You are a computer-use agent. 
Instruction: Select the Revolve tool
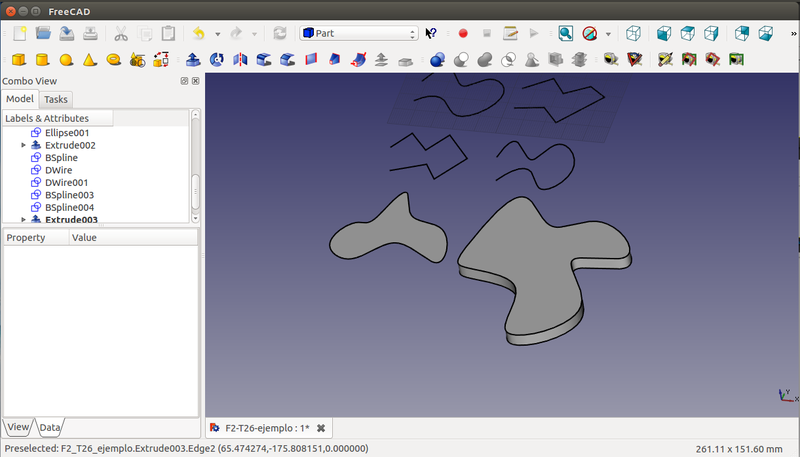click(216, 60)
